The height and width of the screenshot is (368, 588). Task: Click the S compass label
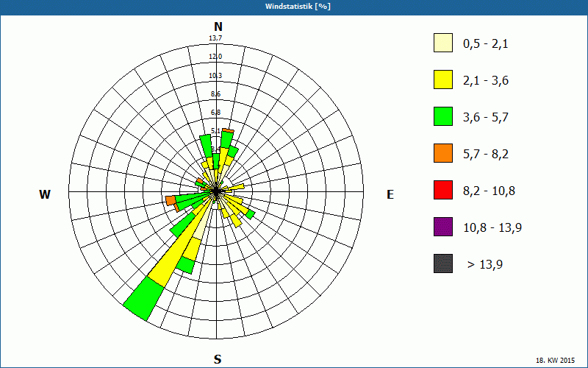(x=218, y=359)
